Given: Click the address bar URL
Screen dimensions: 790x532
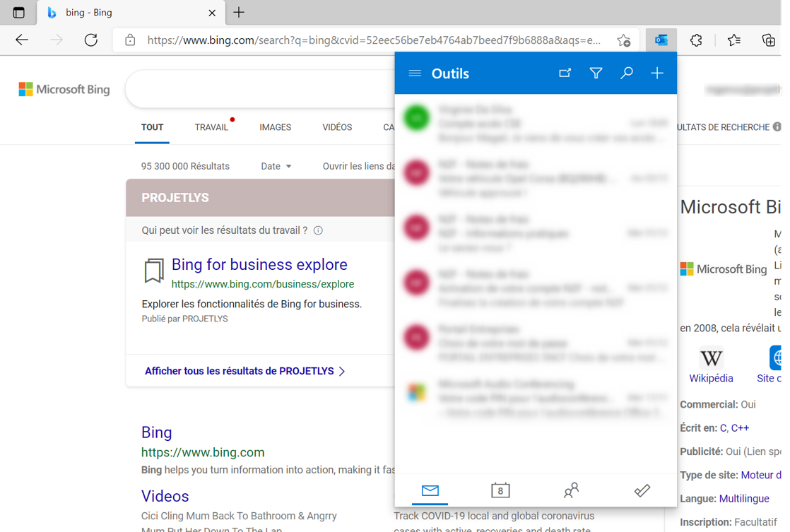Looking at the screenshot, I should click(x=373, y=40).
